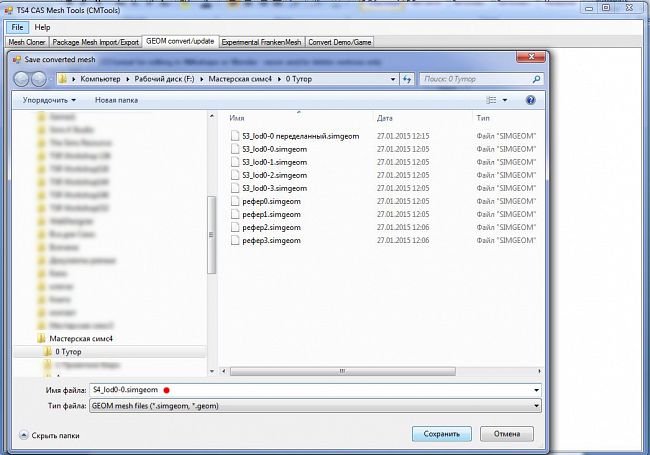This screenshot has width=650, height=455.
Task: Open the Упорядочить dropdown menu
Action: [x=49, y=100]
